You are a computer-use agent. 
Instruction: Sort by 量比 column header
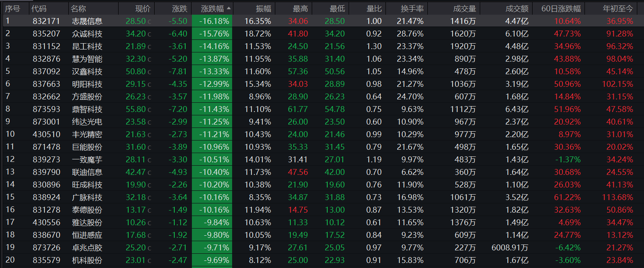pyautogui.click(x=374, y=9)
